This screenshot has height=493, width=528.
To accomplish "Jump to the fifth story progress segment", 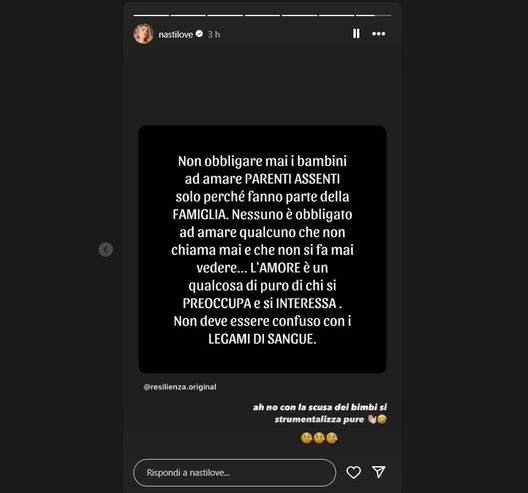I will point(299,15).
